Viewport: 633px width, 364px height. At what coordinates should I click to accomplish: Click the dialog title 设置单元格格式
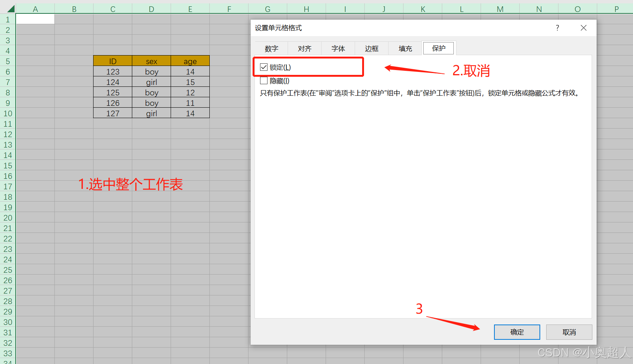278,28
